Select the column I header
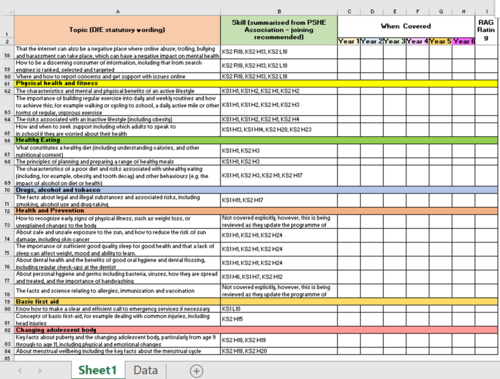500x379 pixels. pos(486,12)
